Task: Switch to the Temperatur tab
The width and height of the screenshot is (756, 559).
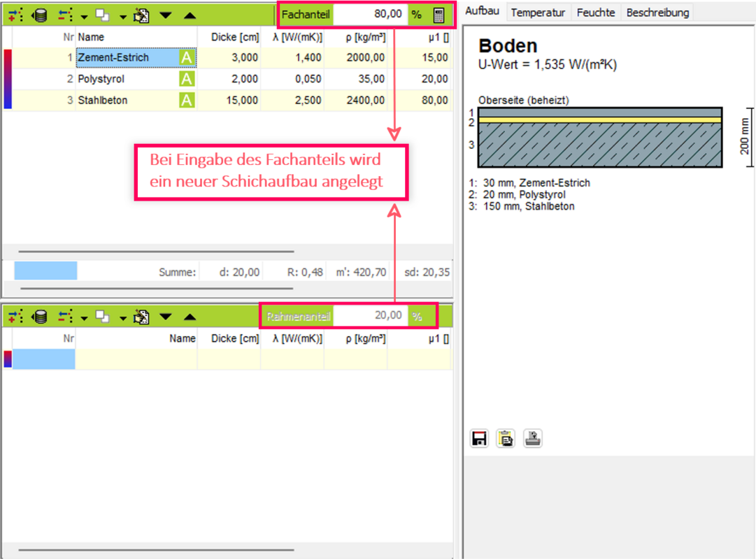Action: click(x=537, y=13)
